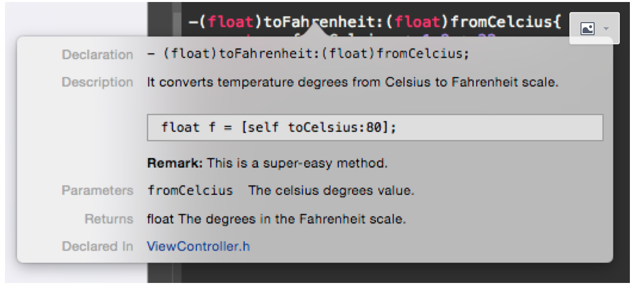Click fromCelcius at end of editor line
This screenshot has height=289, width=644.
tap(501, 22)
